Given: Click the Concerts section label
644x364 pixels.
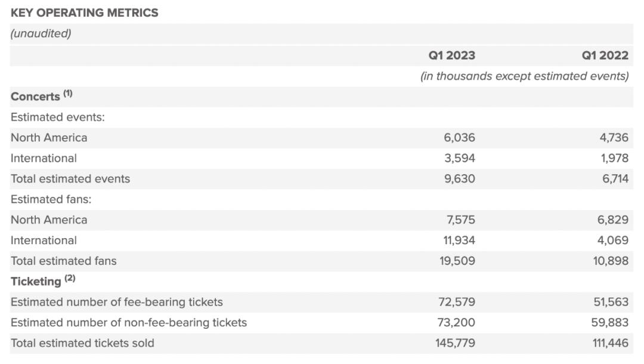Looking at the screenshot, I should 35,97.
